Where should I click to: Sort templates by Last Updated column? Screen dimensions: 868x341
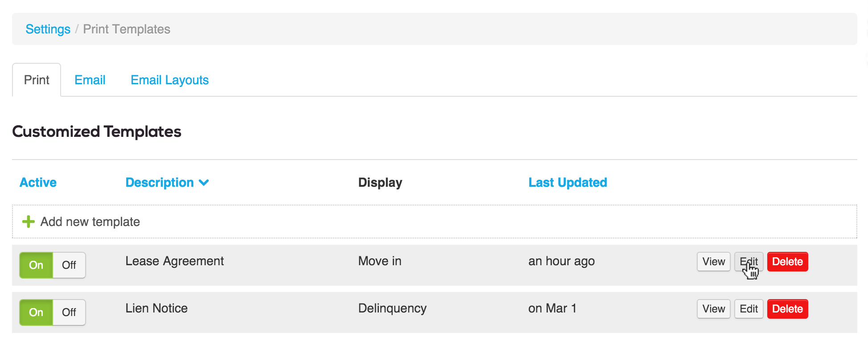[568, 183]
